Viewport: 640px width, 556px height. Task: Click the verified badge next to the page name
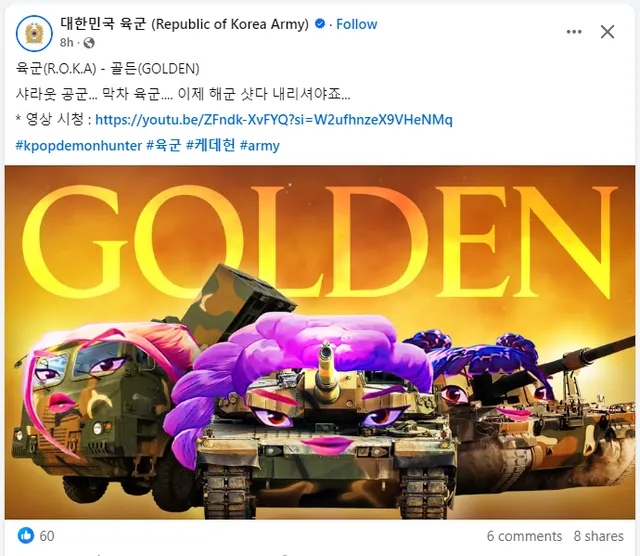(x=320, y=24)
